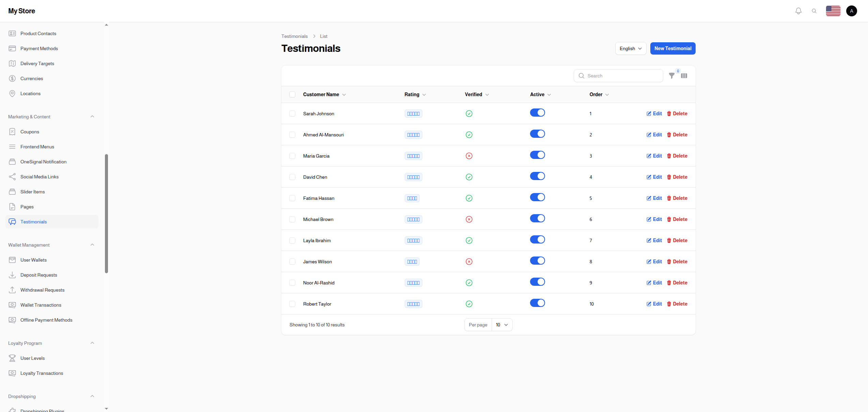Open Social Media Links from the sidebar
This screenshot has height=412, width=868.
pyautogui.click(x=40, y=177)
